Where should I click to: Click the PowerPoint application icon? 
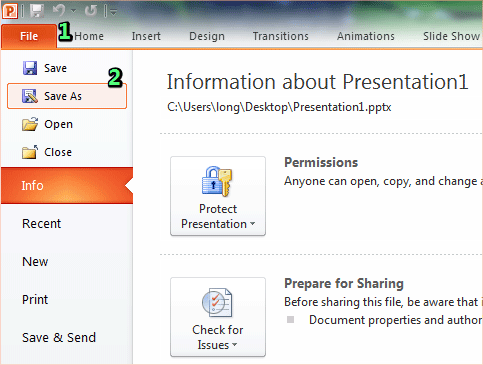tap(10, 11)
